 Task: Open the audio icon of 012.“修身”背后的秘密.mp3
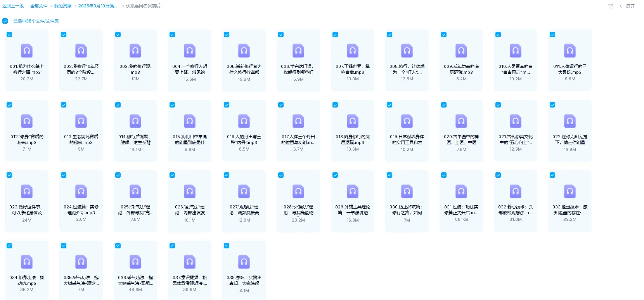pos(27,121)
